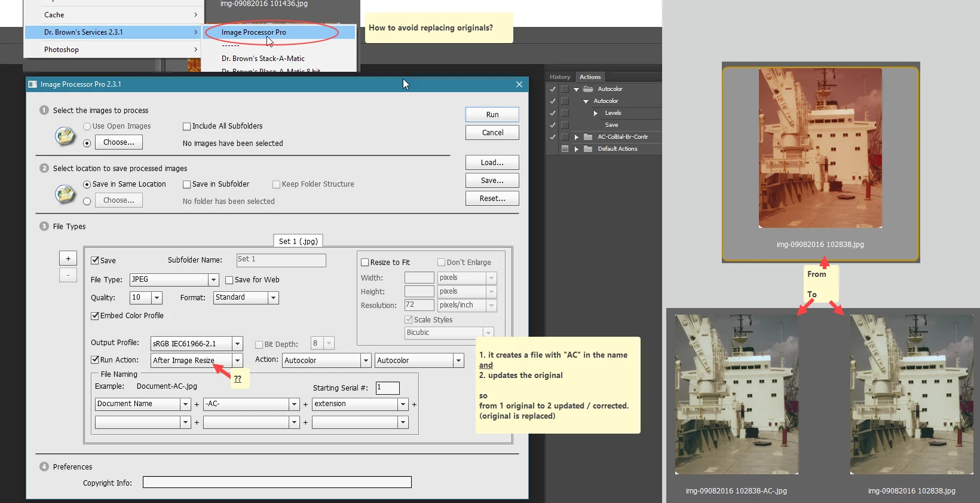Image resolution: width=980 pixels, height=503 pixels.
Task: Enable the Resize to Fit checkbox
Action: pyautogui.click(x=365, y=263)
